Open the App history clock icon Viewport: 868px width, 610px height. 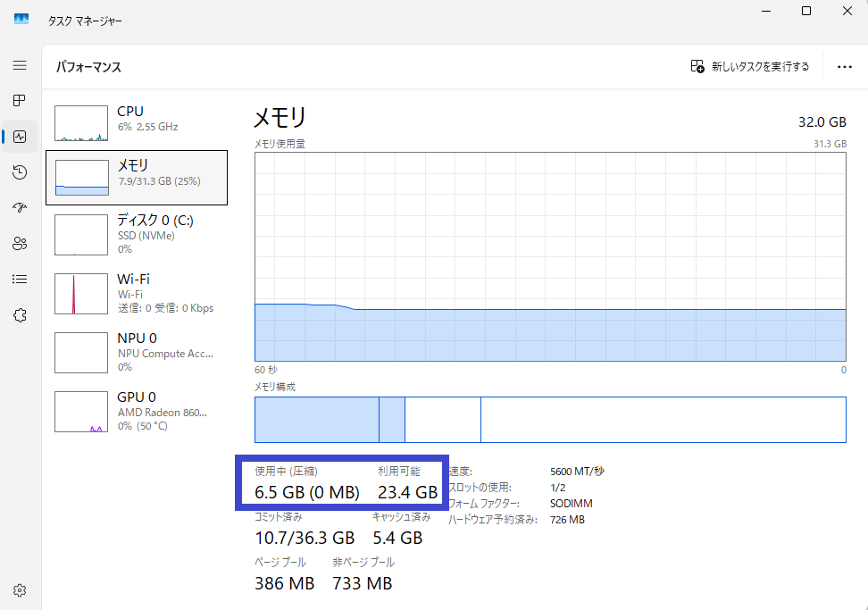(20, 172)
